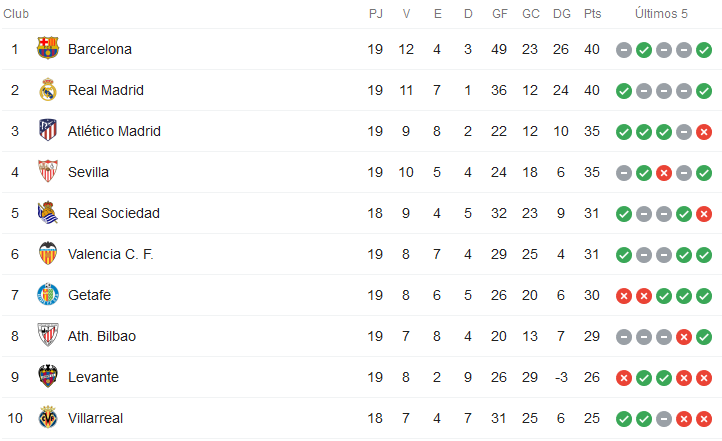Click the Real Madrid crest logo
This screenshot has width=722, height=441.
click(x=48, y=90)
